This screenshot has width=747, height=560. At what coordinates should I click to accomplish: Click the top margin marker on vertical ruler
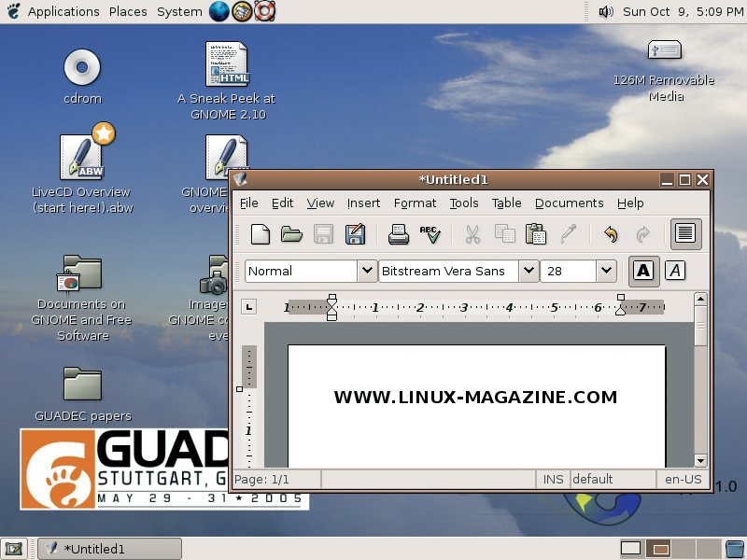coord(240,389)
